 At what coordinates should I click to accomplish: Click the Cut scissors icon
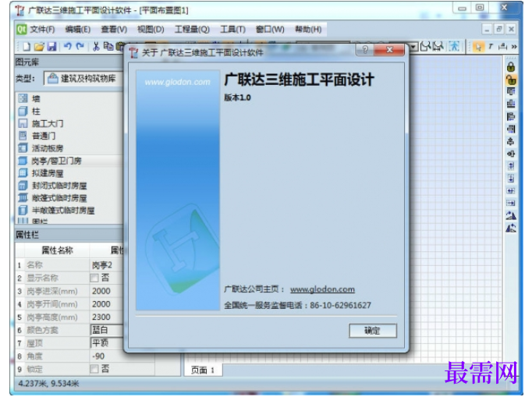(x=96, y=47)
